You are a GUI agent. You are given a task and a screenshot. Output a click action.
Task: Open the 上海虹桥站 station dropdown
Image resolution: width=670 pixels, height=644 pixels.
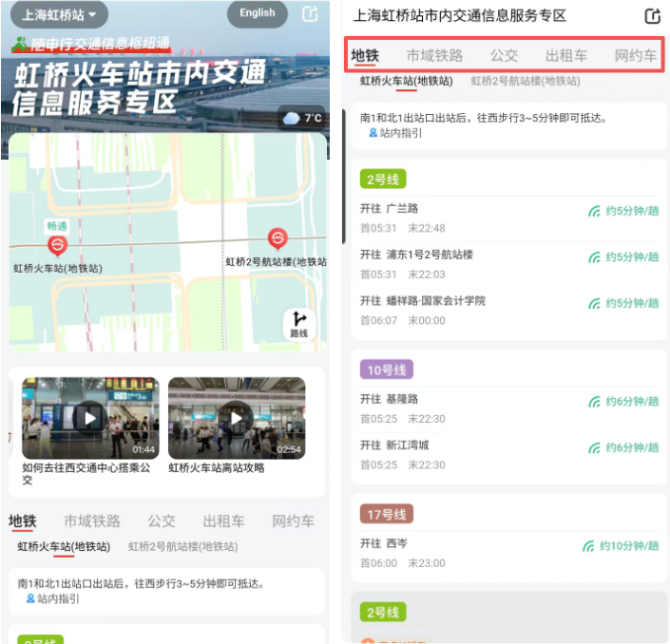59,15
